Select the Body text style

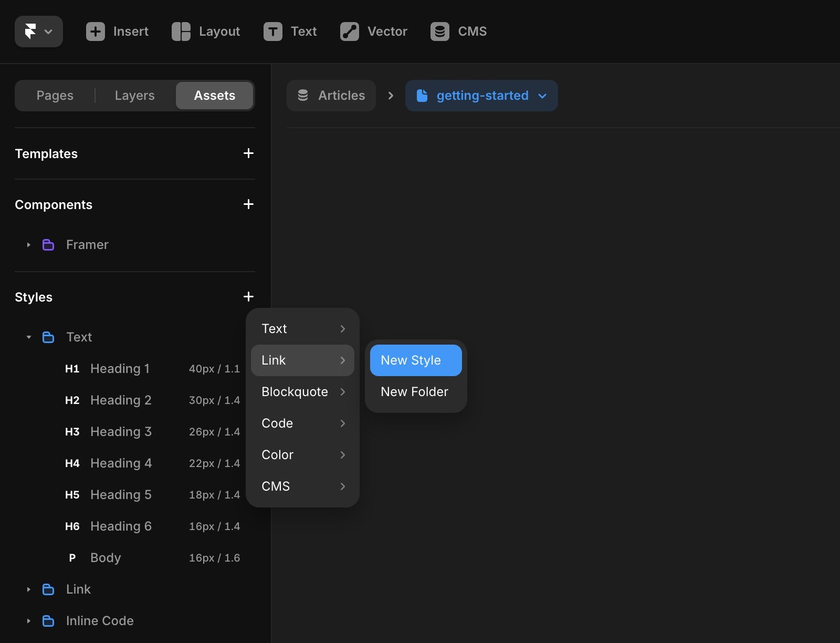106,557
